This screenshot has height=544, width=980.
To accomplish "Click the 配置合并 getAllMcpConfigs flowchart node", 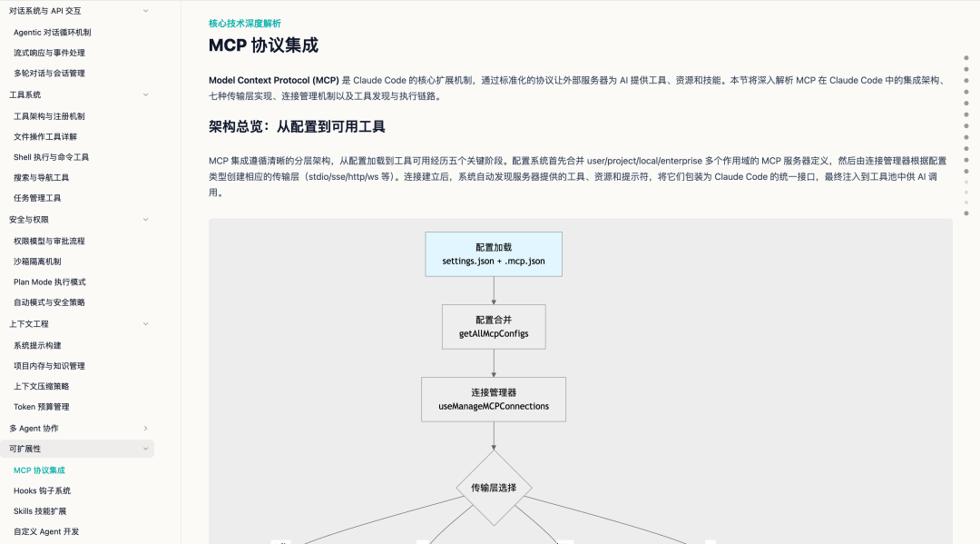I will [494, 327].
